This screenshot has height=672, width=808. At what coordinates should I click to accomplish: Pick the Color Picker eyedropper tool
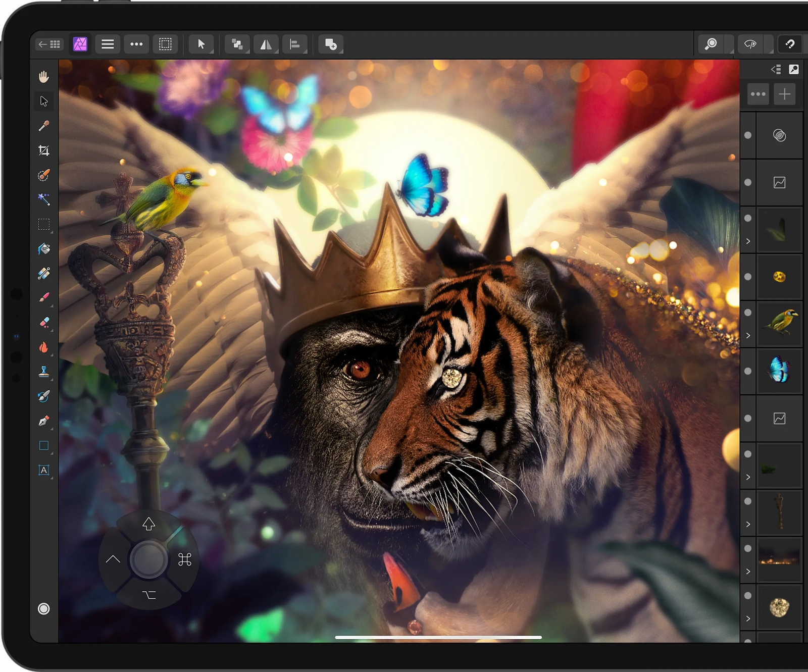[x=44, y=126]
